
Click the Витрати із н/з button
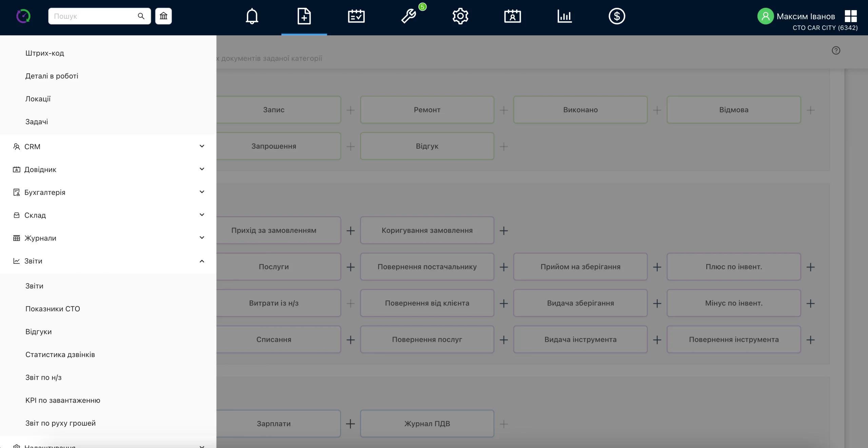click(279, 303)
